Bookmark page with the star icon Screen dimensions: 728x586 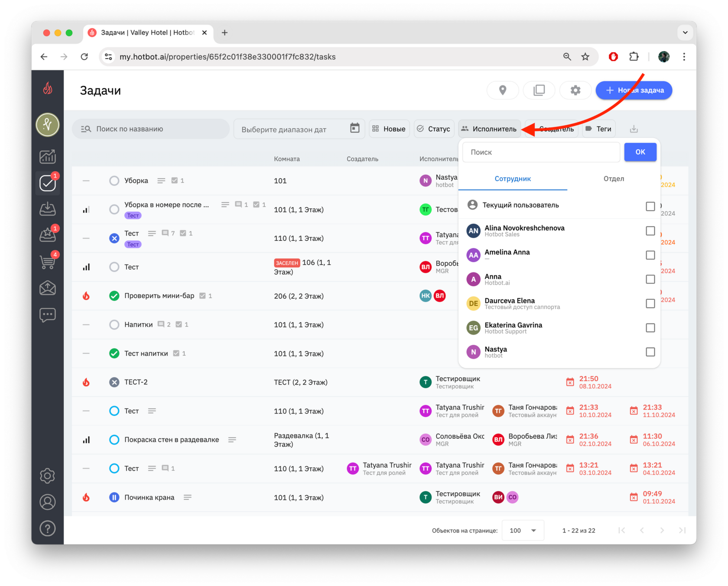[585, 57]
